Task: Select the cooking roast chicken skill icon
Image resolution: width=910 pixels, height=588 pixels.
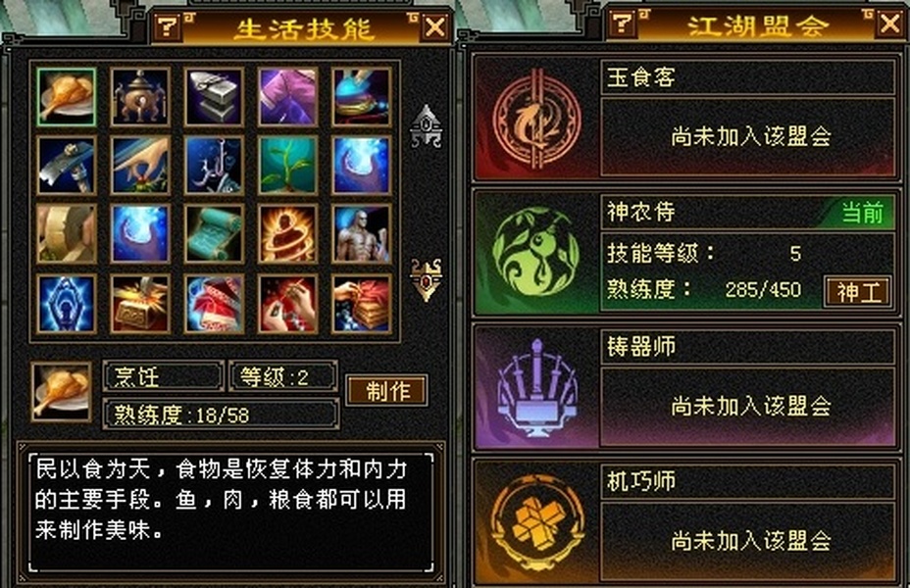Action: 66,97
